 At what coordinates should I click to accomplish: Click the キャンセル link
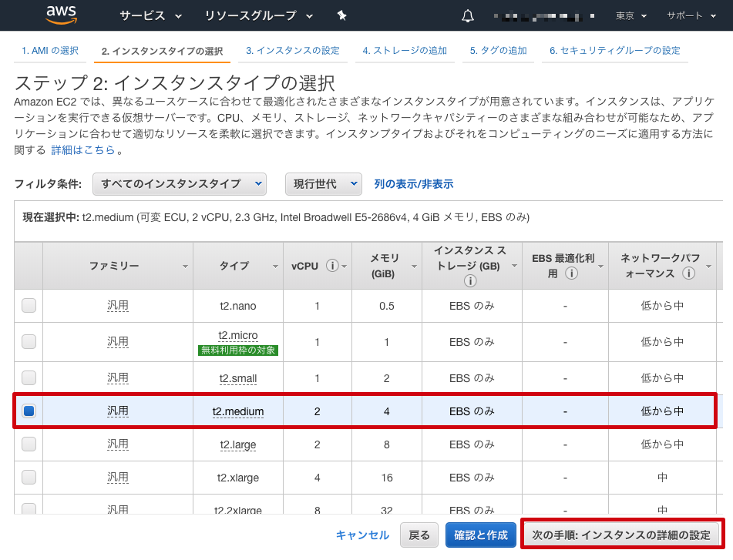pos(362,535)
